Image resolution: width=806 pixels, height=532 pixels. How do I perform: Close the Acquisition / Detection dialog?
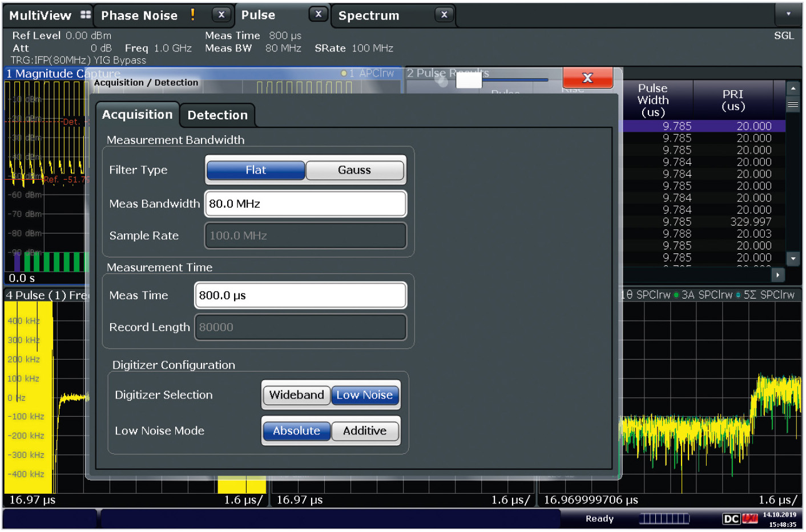(588, 78)
